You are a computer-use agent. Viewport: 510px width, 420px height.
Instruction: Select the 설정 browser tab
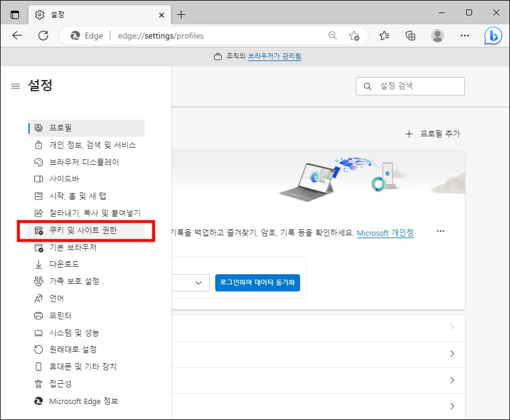(x=56, y=14)
